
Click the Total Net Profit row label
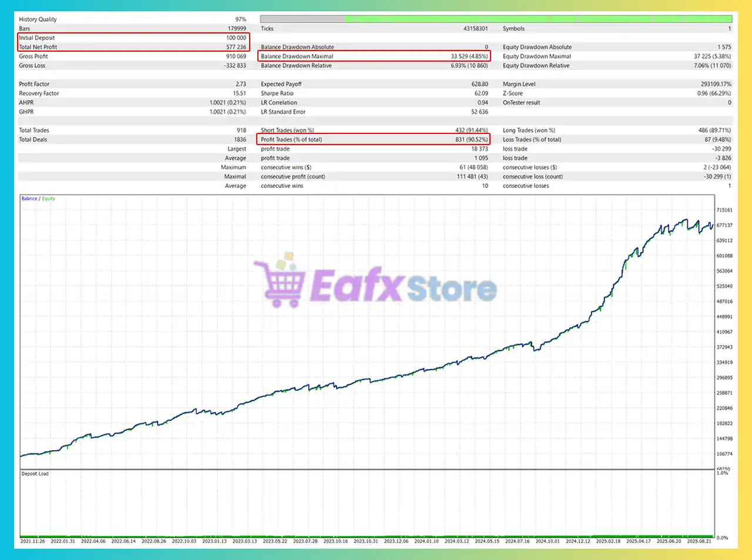pyautogui.click(x=38, y=47)
